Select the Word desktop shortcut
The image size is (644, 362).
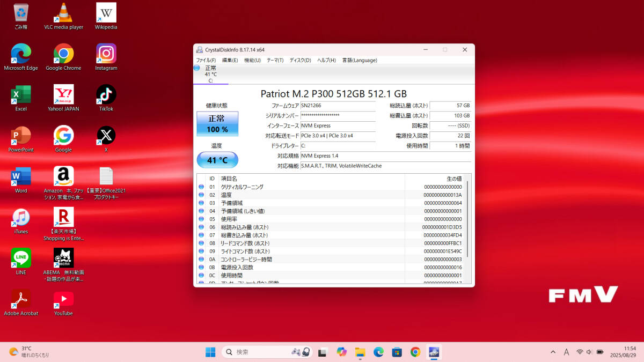[x=21, y=180]
